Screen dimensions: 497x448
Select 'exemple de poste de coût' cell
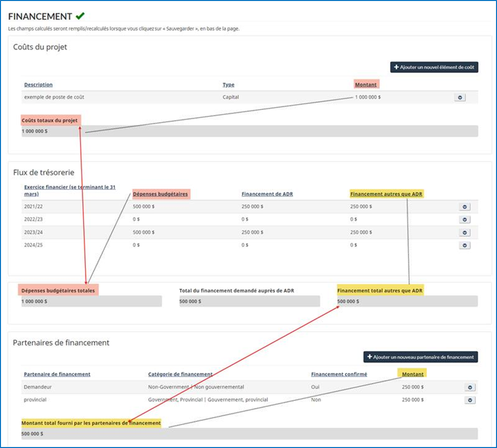pos(54,97)
